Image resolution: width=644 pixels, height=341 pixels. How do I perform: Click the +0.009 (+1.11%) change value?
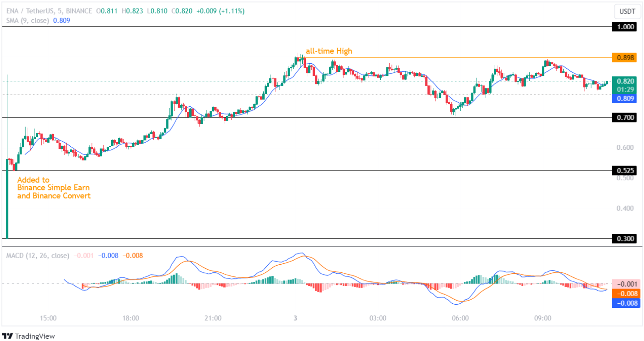(x=219, y=11)
